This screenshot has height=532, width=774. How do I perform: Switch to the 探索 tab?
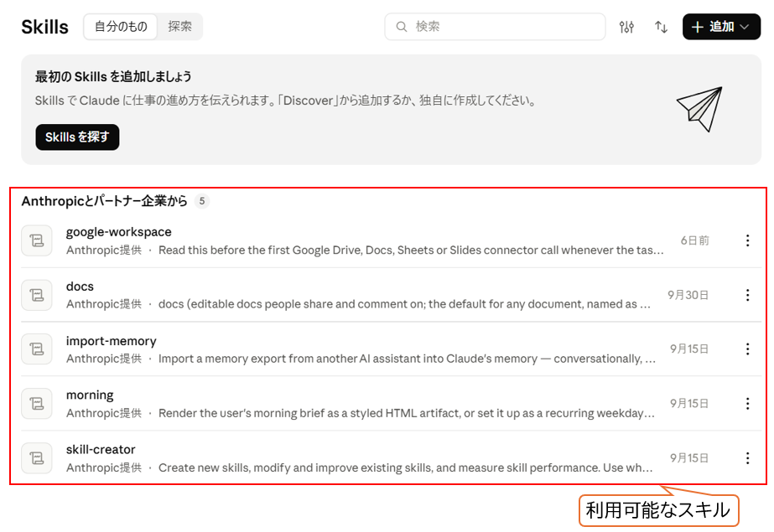coord(179,27)
